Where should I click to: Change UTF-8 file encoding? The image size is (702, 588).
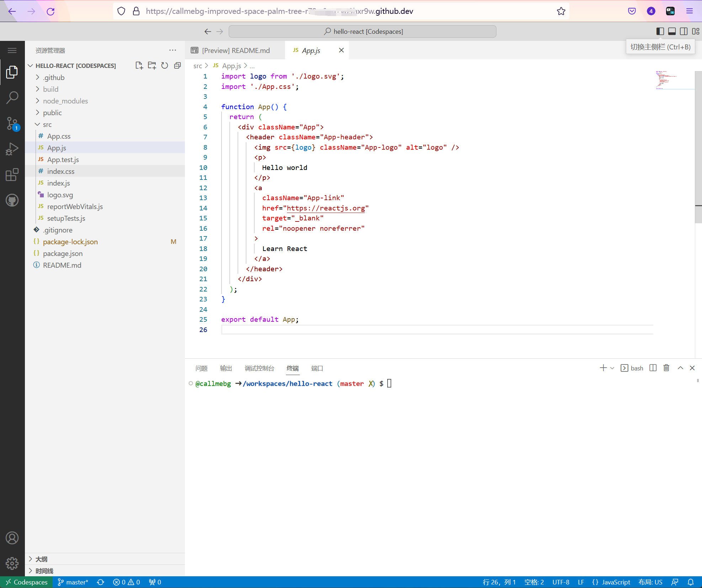click(x=561, y=582)
